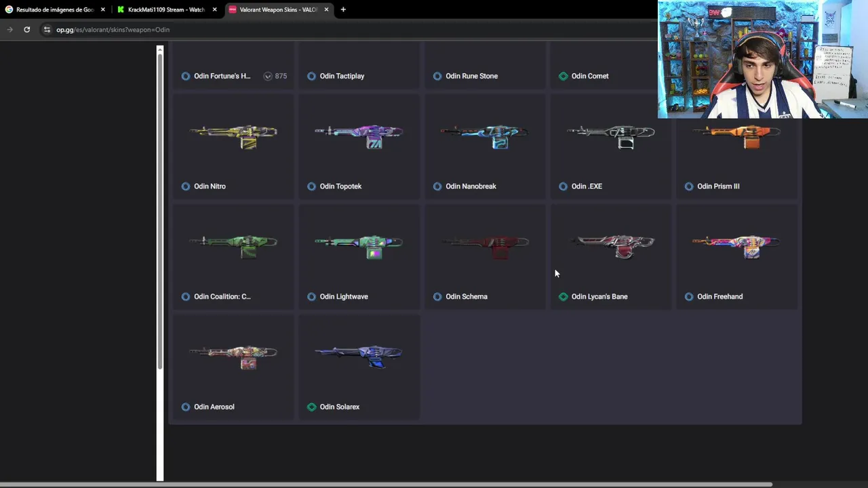Close the KrackMati1109 Stream tab

point(214,9)
